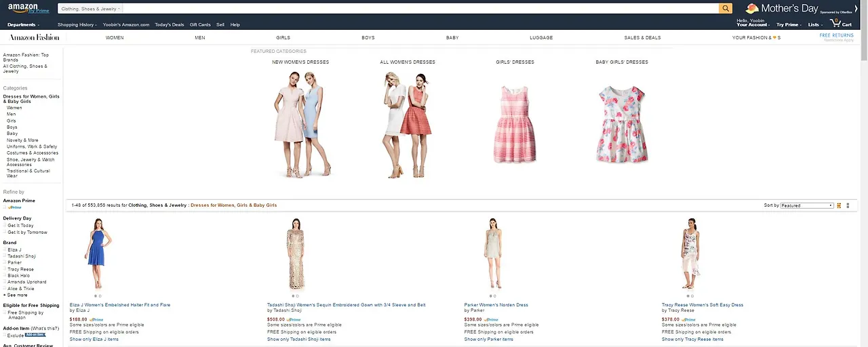
Task: Click Prime badge under Eliza J price
Action: (96, 319)
